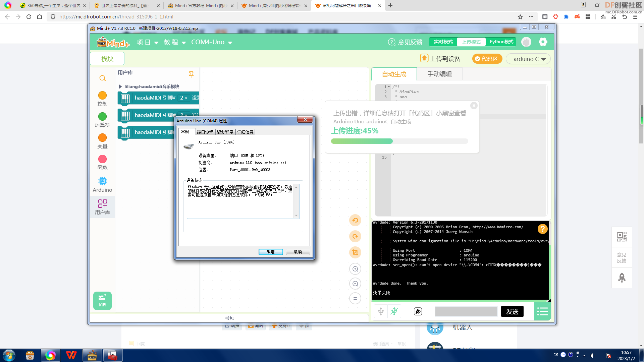Image resolution: width=644 pixels, height=362 pixels.
Task: Switch to 自动生成 code tab
Action: click(394, 74)
